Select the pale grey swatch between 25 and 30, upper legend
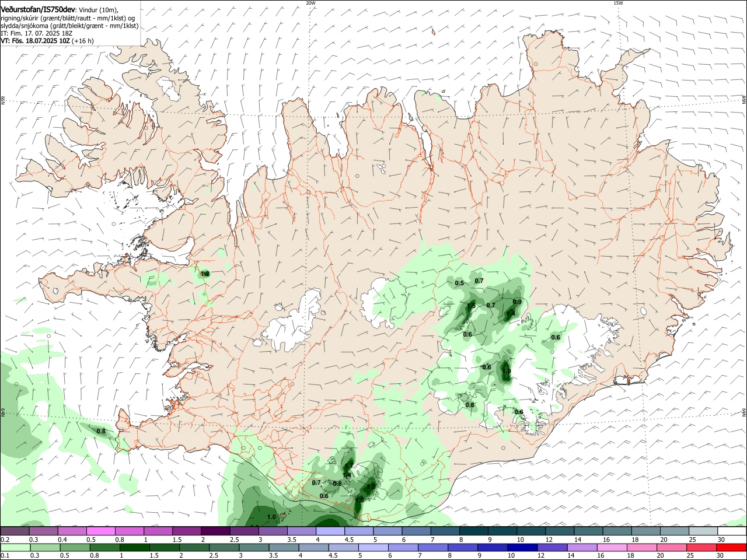Viewport: 747px width, 560px height. (x=703, y=531)
